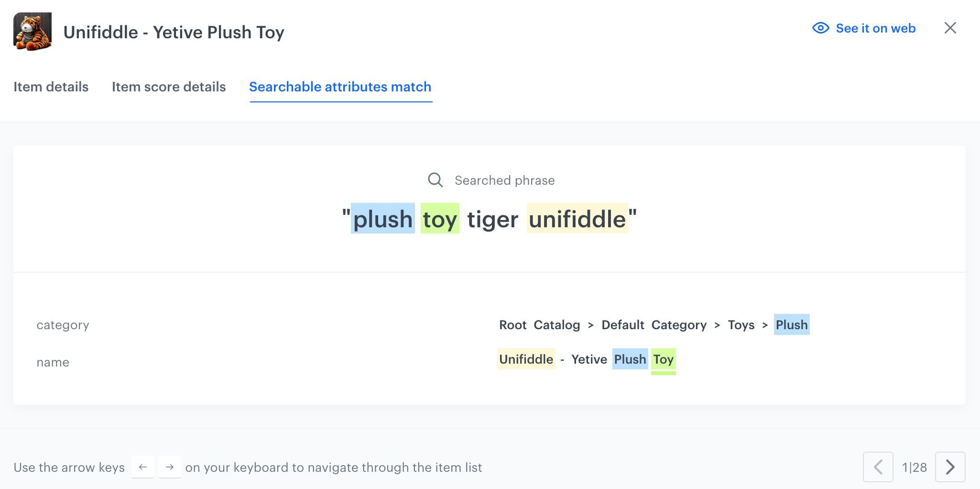The image size is (980, 489).
Task: Expand the Toys category in the breadcrumb
Action: [740, 325]
